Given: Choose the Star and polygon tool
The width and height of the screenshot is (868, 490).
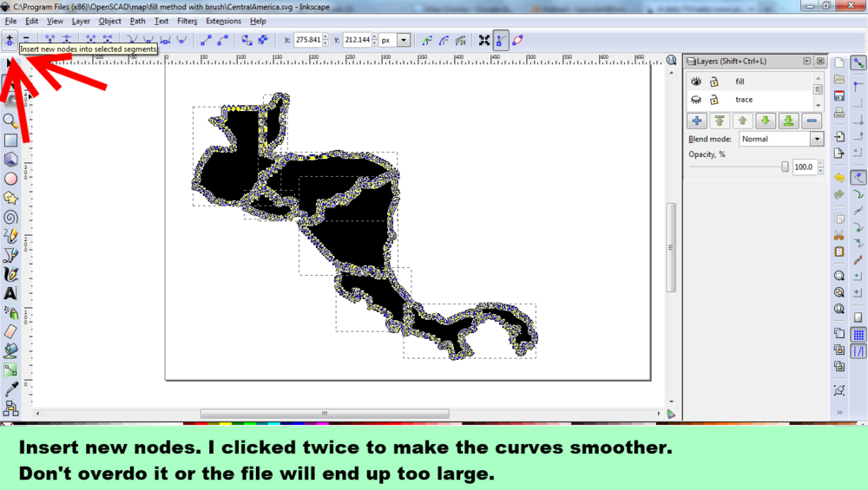Looking at the screenshot, I should (x=10, y=198).
